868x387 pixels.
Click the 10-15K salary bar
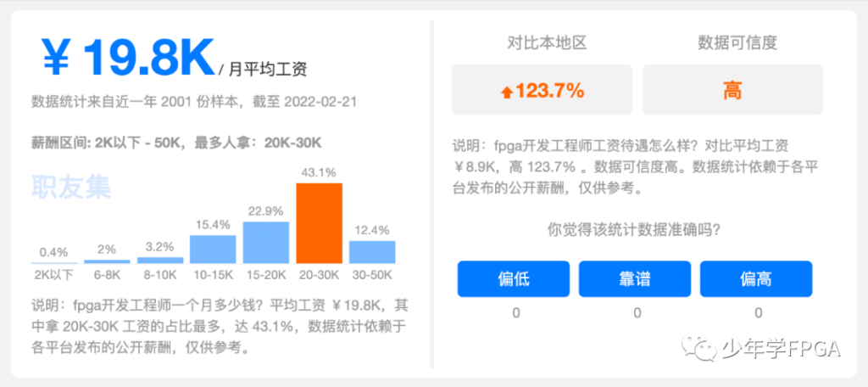[213, 249]
